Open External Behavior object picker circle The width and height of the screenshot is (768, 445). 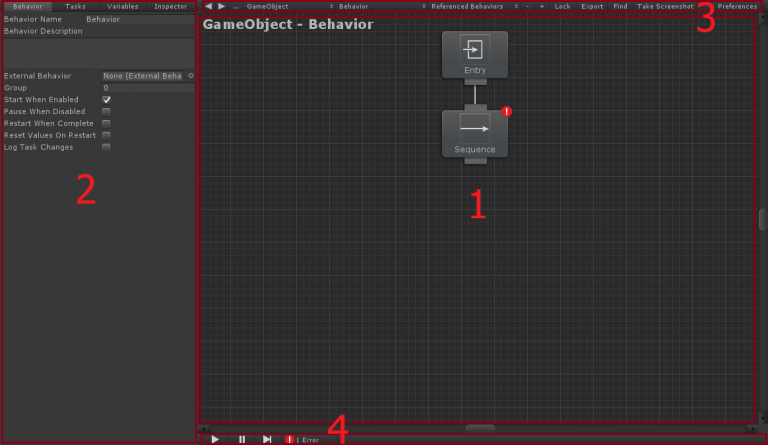190,75
